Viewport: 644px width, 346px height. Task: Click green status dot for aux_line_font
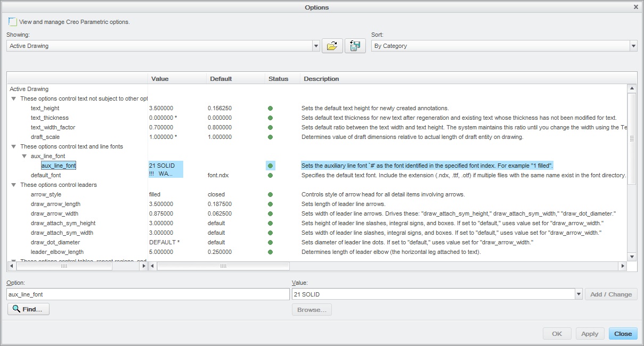271,166
